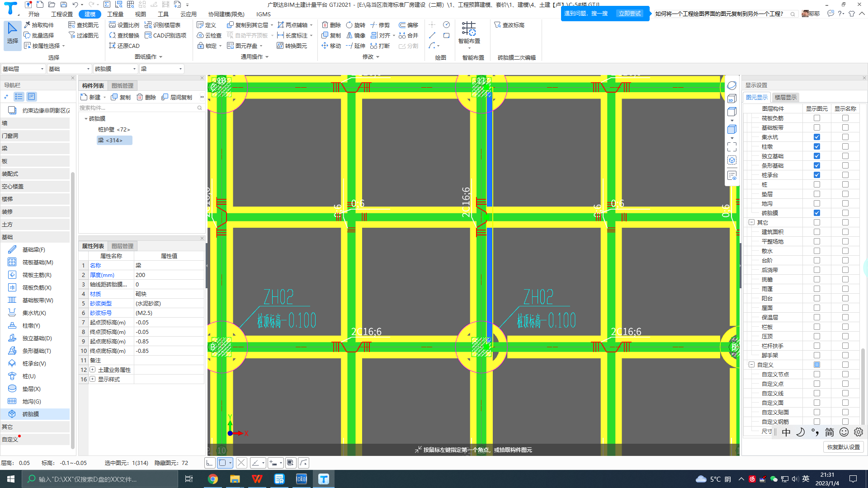Open File Explorer from taskbar

[235, 479]
